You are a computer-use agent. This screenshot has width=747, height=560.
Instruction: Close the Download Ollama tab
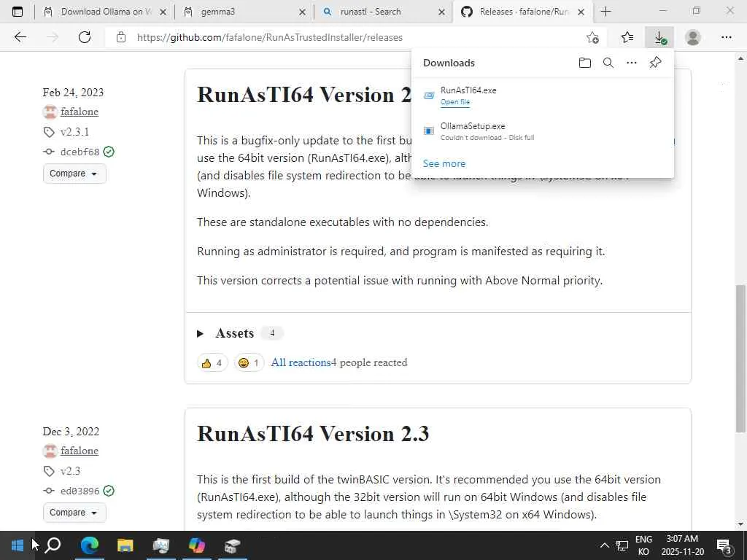(163, 12)
